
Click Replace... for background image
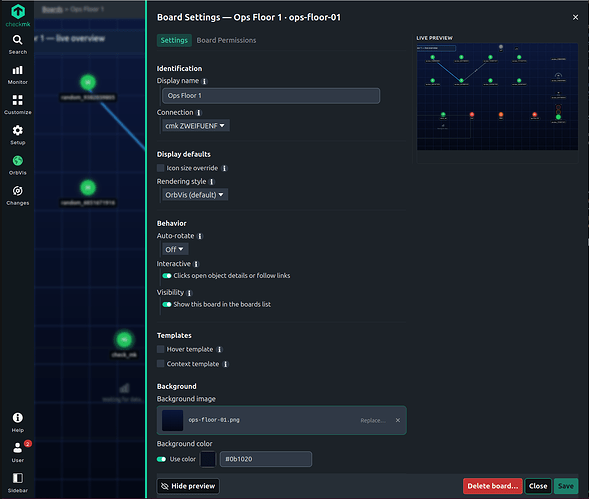coord(373,420)
